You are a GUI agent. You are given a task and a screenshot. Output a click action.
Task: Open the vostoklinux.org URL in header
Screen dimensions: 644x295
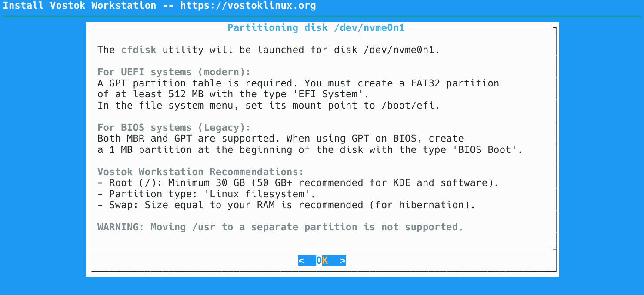coord(248,6)
